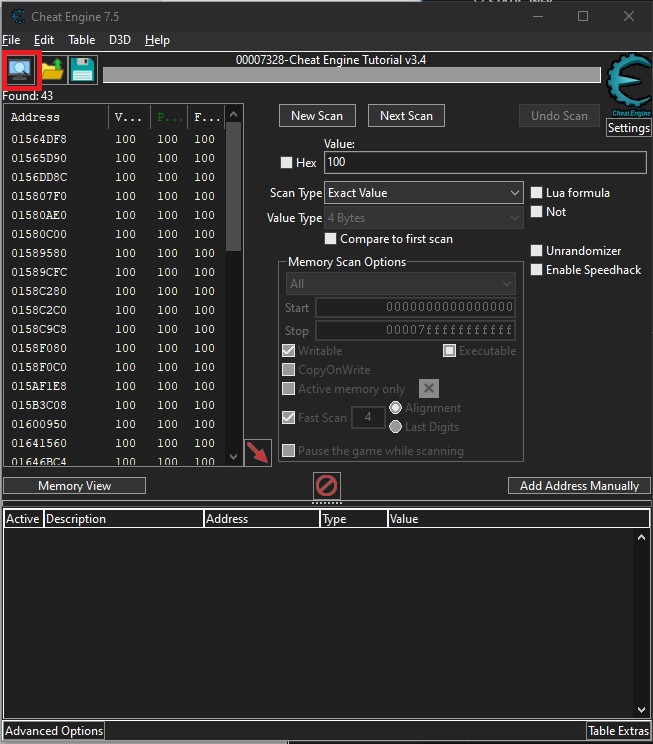Open Advanced Options
Viewport: 653px width, 744px height.
(x=54, y=731)
